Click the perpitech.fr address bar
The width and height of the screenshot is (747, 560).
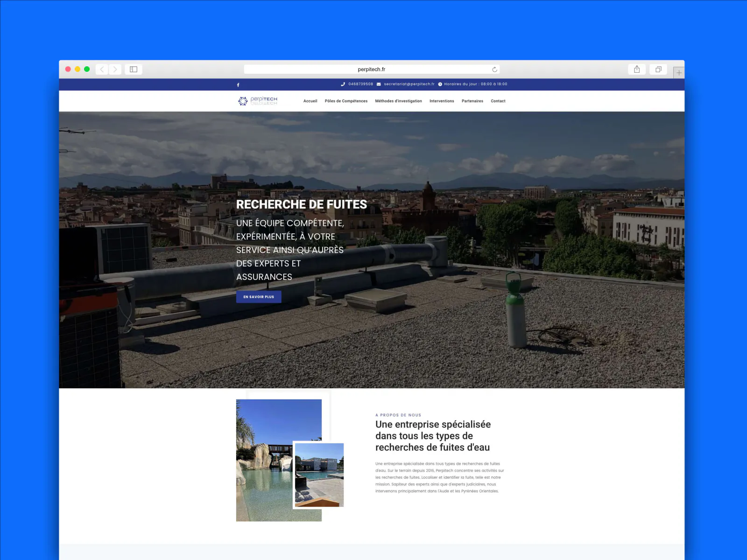(372, 69)
